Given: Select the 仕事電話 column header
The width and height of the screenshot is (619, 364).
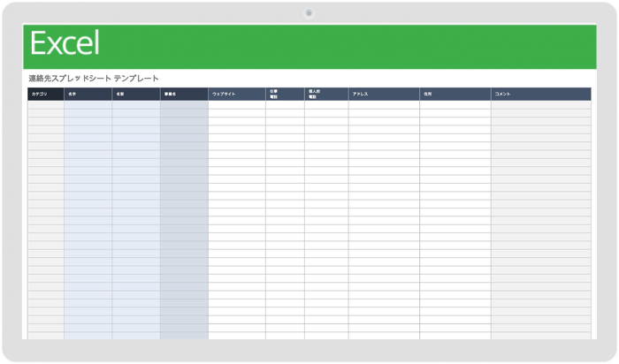Looking at the screenshot, I should (285, 94).
